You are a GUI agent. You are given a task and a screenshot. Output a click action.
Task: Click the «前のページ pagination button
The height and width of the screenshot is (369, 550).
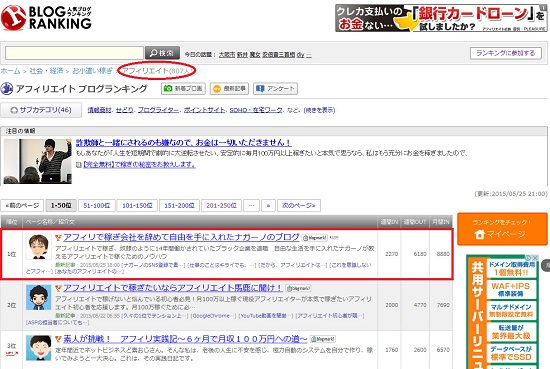coord(22,206)
